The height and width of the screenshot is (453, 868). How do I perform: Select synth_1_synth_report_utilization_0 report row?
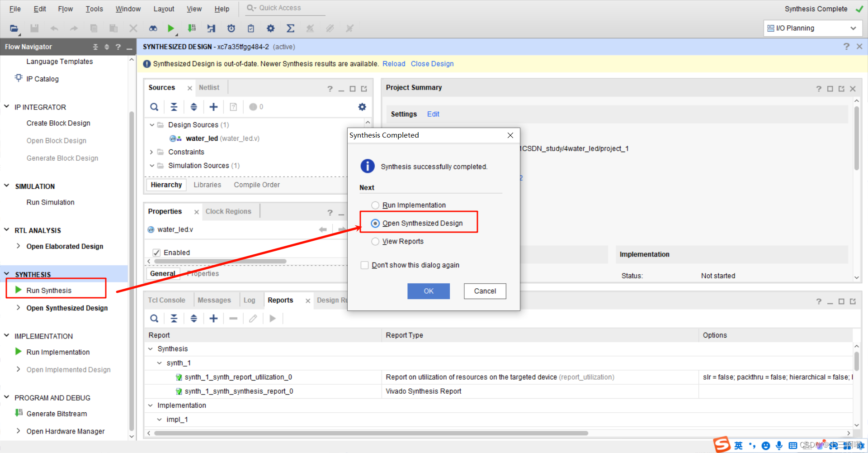click(x=238, y=377)
